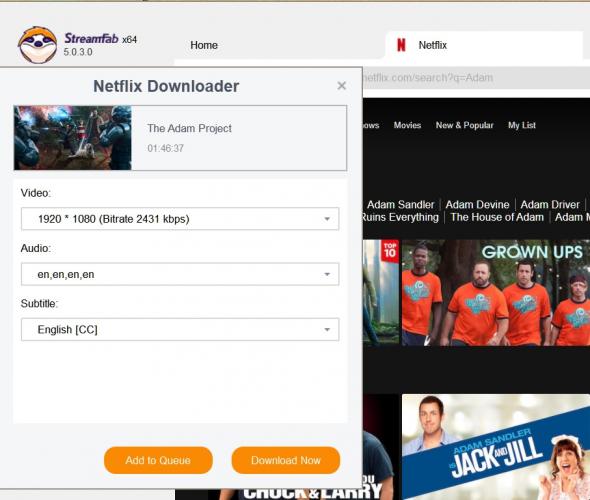Click the StreamFab sloth logo icon
Image resolution: width=590 pixels, height=500 pixels.
[x=37, y=45]
